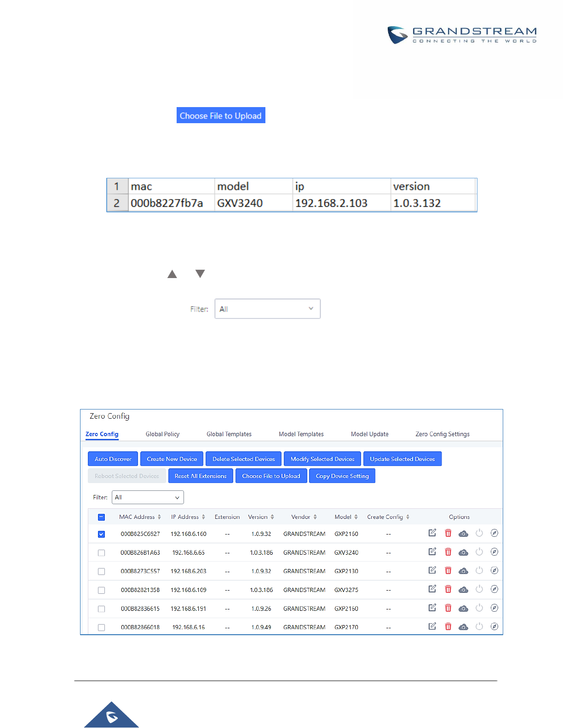Open the Model Update tab
This screenshot has height=728, width=563.
370,434
